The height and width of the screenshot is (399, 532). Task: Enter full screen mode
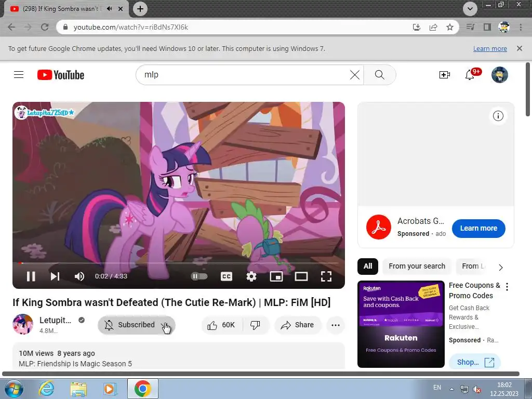[x=326, y=276]
